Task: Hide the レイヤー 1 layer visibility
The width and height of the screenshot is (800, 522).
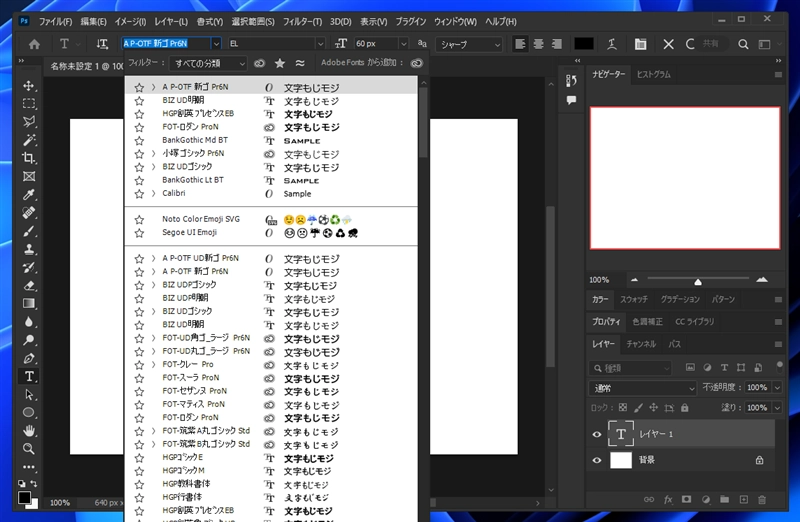Action: [x=596, y=434]
